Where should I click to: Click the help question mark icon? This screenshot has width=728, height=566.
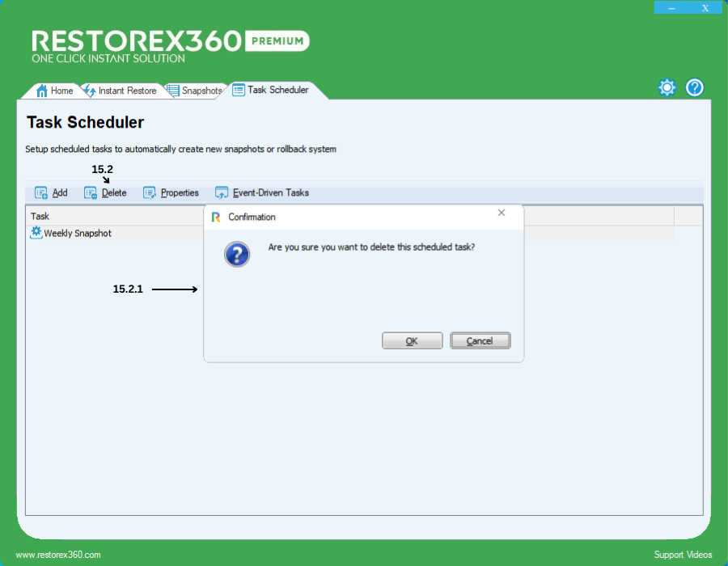point(695,88)
